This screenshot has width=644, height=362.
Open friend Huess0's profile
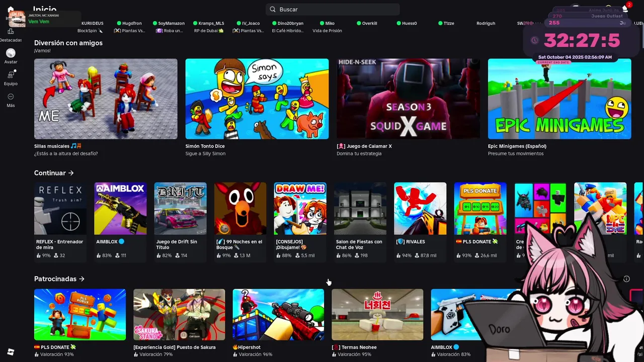[407, 23]
